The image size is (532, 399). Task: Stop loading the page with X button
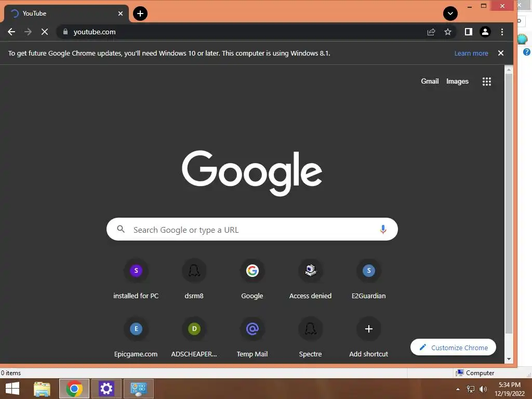(45, 32)
